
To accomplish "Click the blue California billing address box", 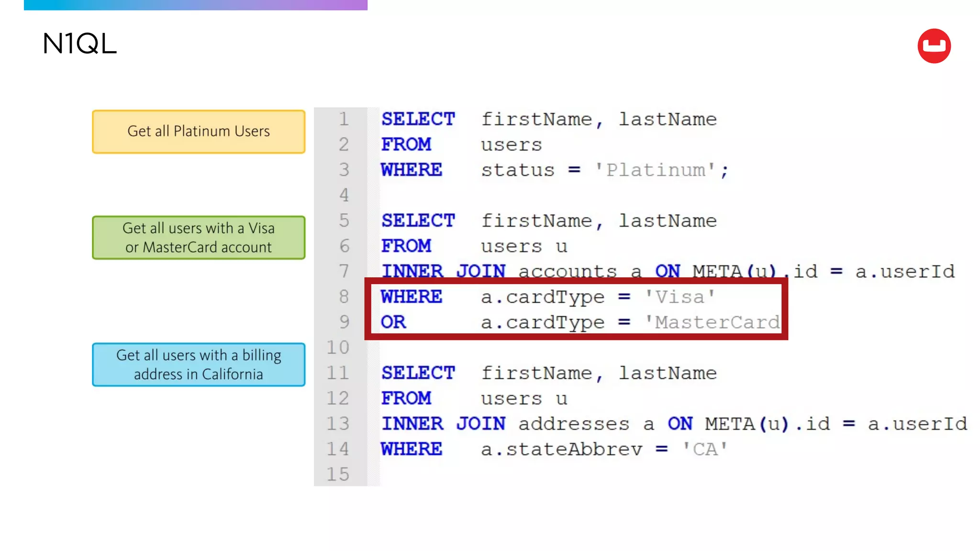I will pos(199,364).
